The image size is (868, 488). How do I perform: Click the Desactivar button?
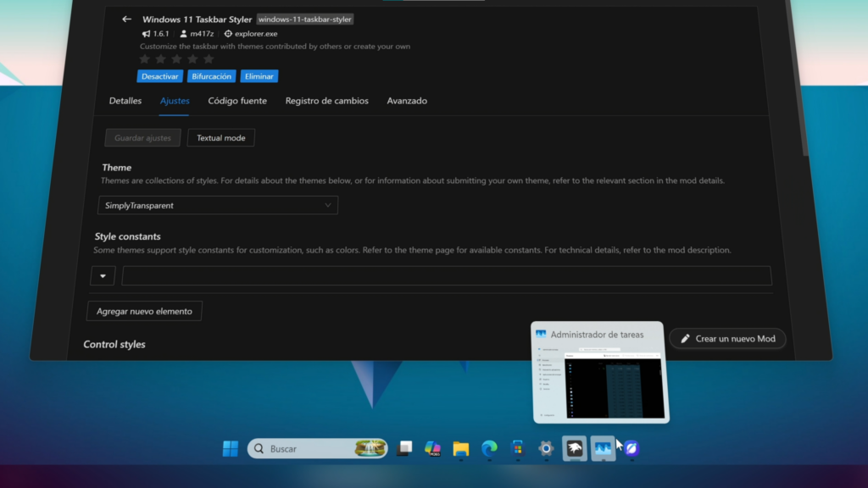click(159, 76)
